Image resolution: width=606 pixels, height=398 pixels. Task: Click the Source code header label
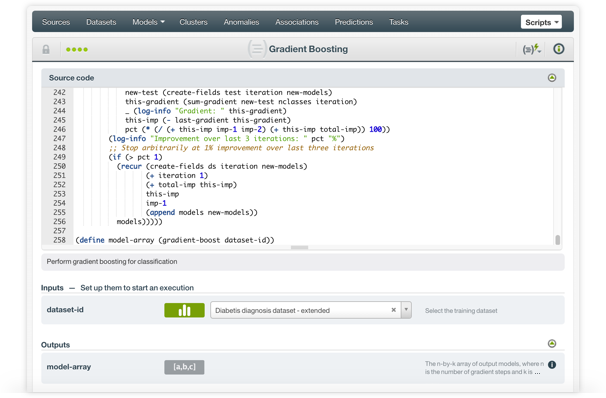71,78
